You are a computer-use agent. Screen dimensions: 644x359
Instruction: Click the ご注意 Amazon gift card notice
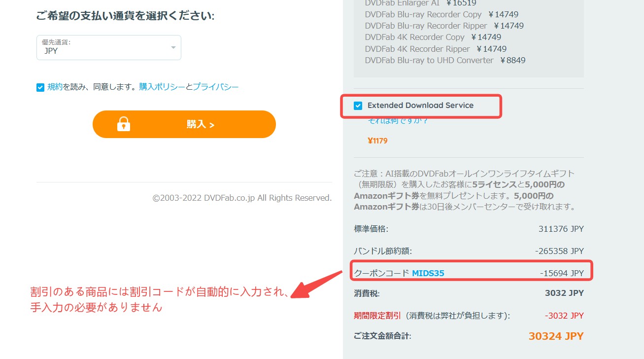[466, 190]
